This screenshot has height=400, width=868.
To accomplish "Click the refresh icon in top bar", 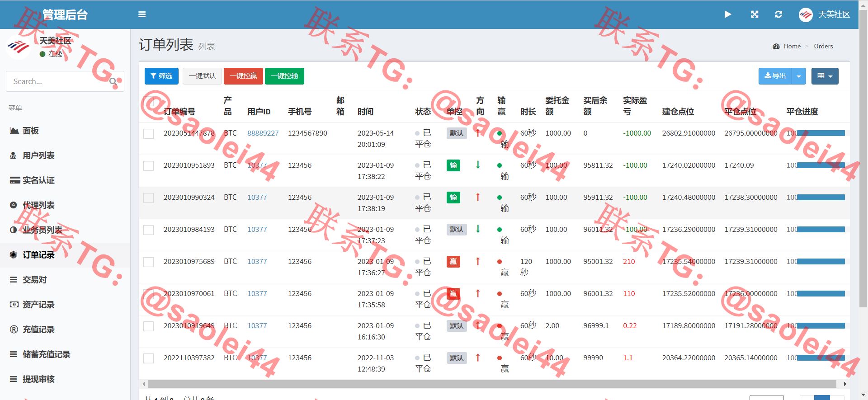I will tap(778, 14).
